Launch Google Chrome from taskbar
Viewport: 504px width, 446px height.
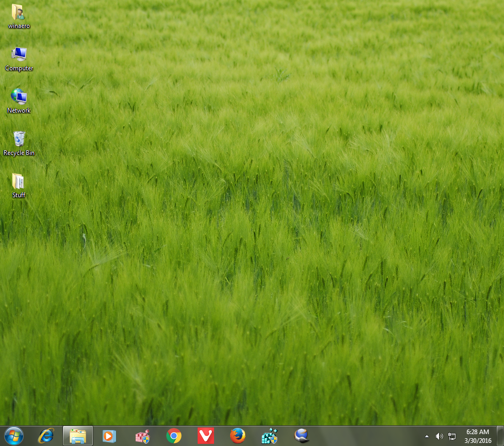pos(174,436)
